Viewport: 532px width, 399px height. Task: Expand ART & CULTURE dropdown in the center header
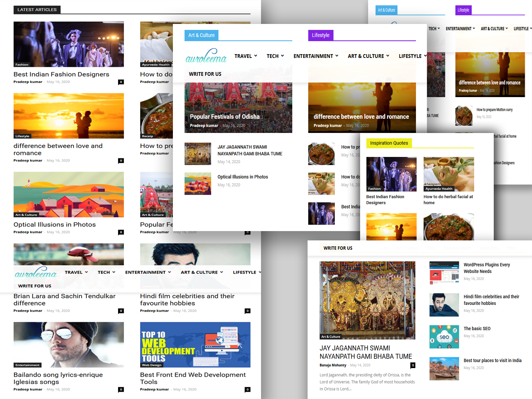coord(368,56)
